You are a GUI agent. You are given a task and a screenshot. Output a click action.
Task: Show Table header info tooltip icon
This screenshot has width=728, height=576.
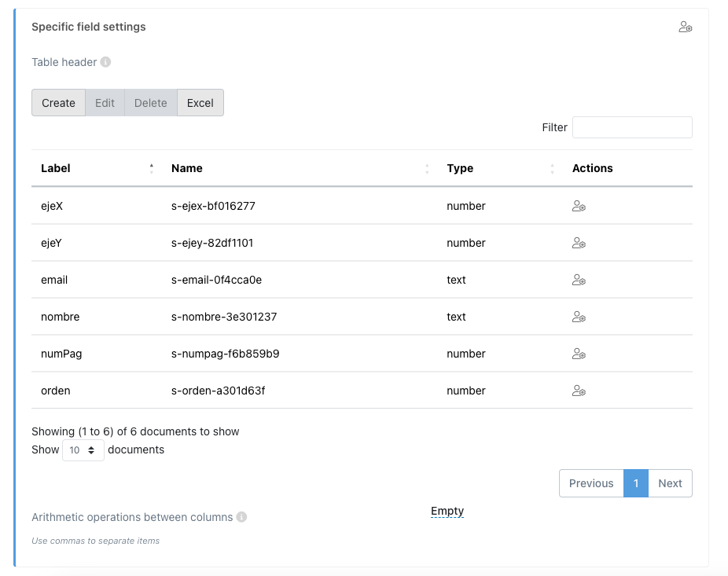[106, 62]
